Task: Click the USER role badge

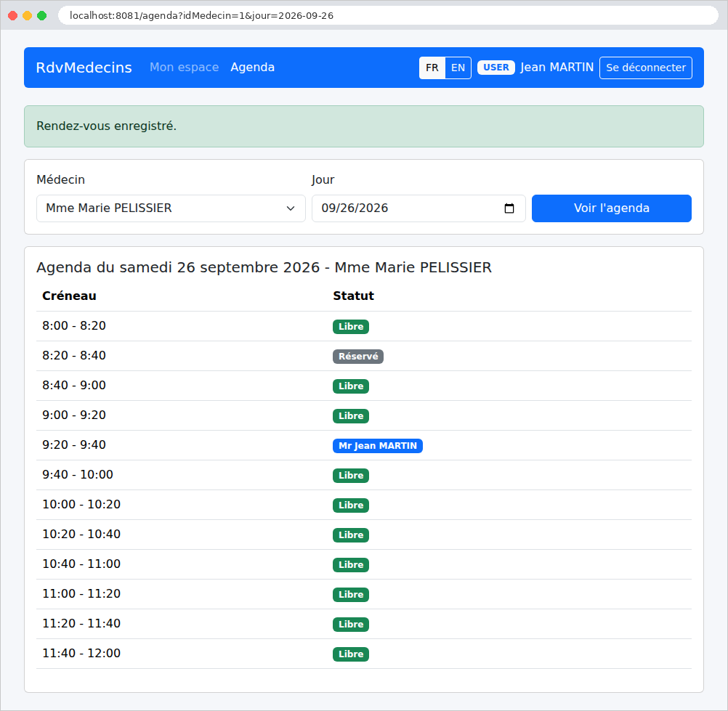Action: click(496, 68)
